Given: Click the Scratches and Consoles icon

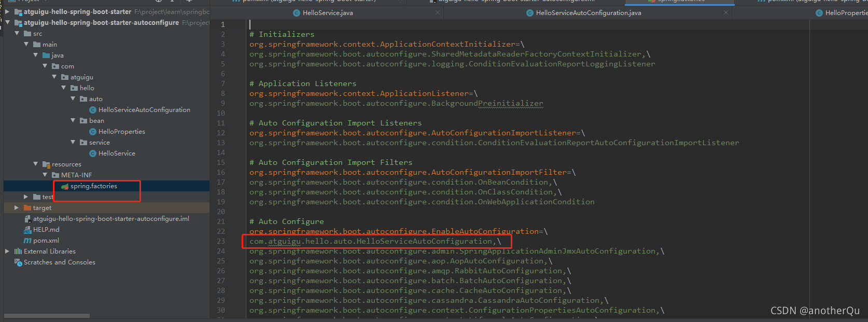Looking at the screenshot, I should click(x=18, y=262).
